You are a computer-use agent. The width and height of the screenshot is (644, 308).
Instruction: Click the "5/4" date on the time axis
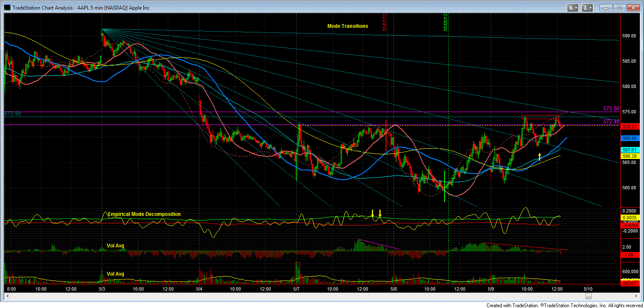click(199, 289)
